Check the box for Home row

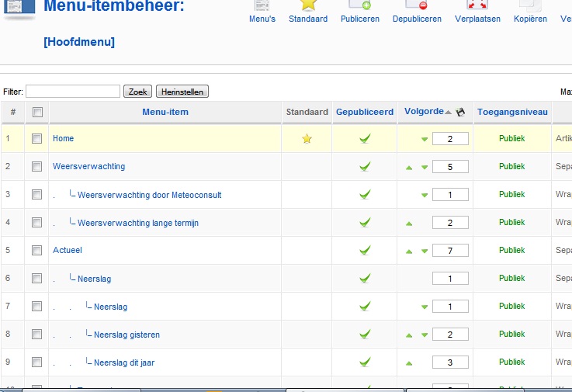(x=36, y=139)
